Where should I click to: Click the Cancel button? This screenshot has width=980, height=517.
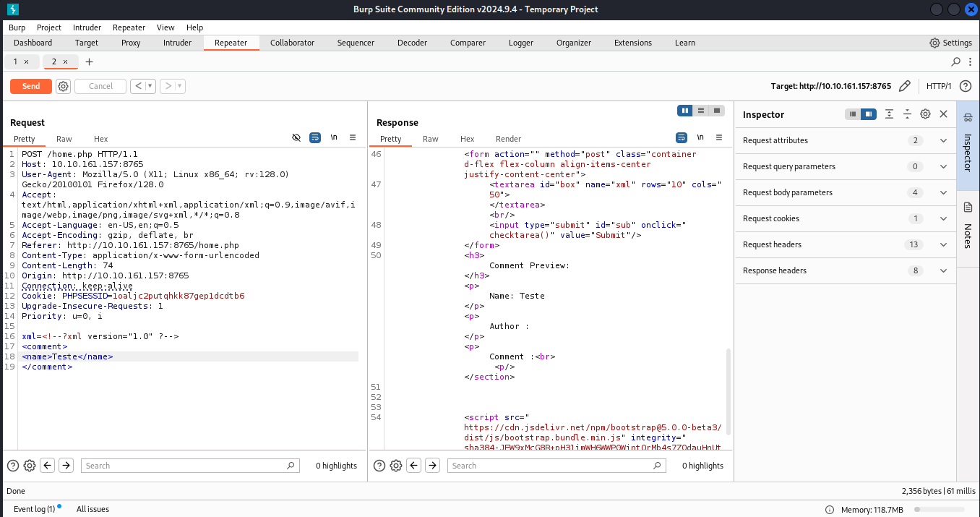pyautogui.click(x=100, y=86)
